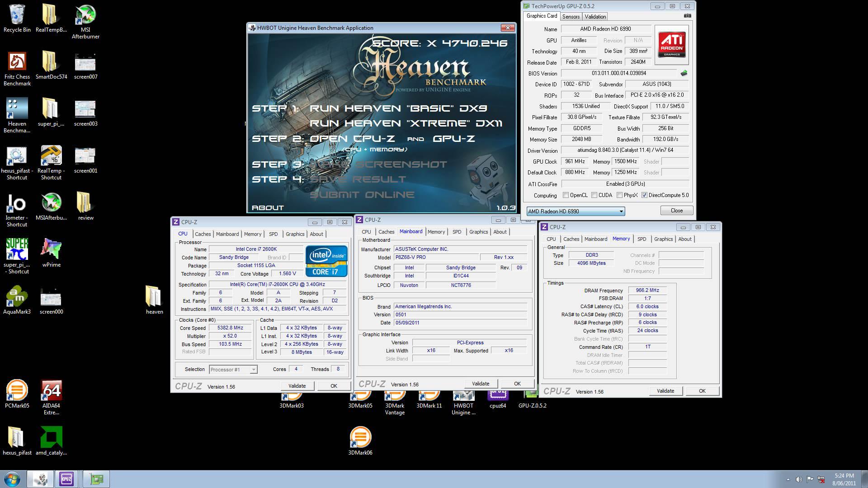Click the volume icon in system tray

pyautogui.click(x=799, y=479)
